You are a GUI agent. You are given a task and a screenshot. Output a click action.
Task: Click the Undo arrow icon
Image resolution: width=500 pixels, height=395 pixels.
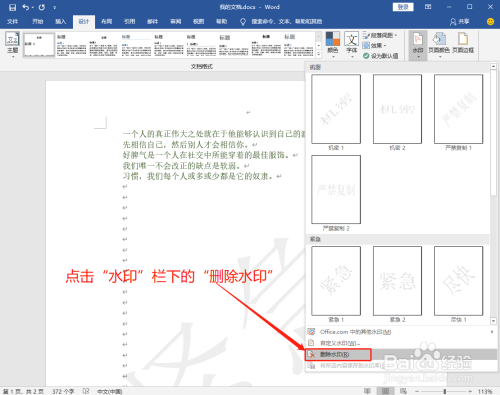coord(26,7)
